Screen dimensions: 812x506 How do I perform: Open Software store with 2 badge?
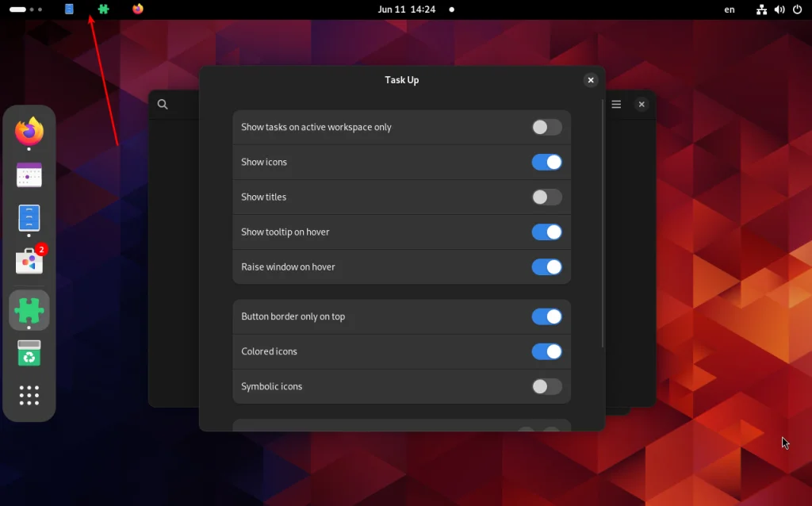click(29, 260)
